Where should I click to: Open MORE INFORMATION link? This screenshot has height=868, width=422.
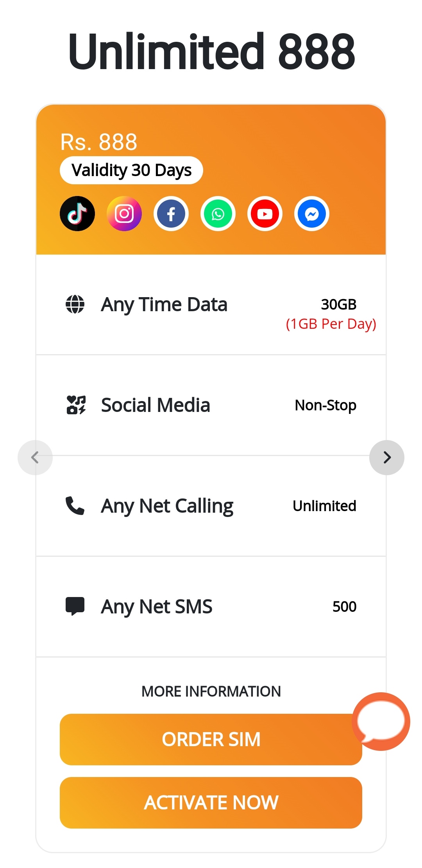click(211, 691)
